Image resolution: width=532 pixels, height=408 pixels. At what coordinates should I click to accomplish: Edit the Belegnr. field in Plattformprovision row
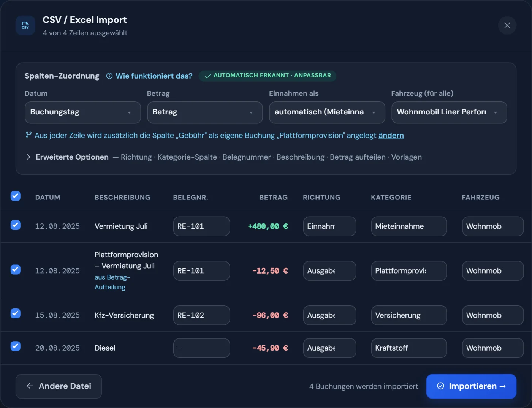pos(201,271)
